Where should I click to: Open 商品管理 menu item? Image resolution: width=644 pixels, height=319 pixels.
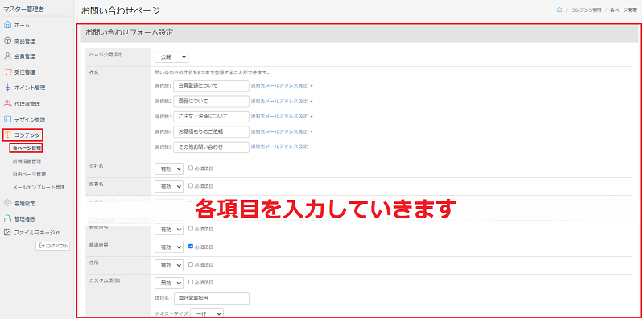[25, 41]
